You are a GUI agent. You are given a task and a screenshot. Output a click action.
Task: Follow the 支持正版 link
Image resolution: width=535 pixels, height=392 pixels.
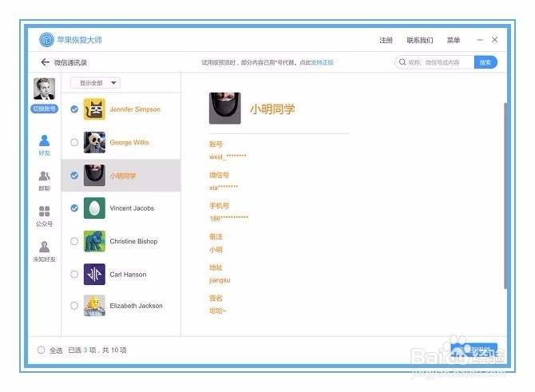click(322, 62)
